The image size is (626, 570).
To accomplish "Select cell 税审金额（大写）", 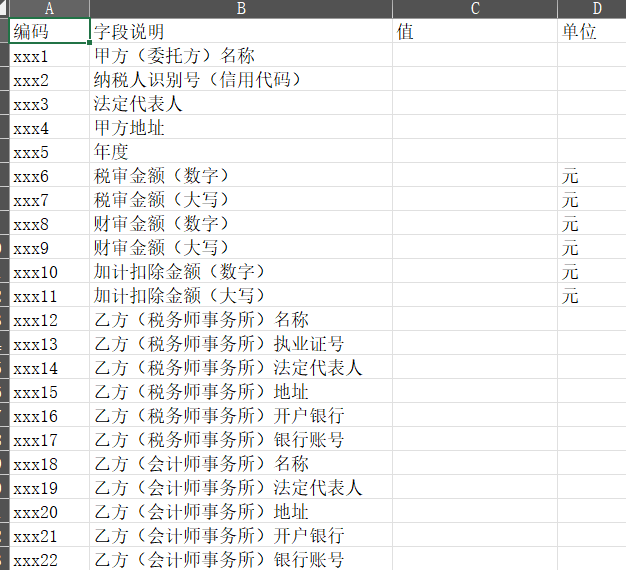I will (241, 198).
